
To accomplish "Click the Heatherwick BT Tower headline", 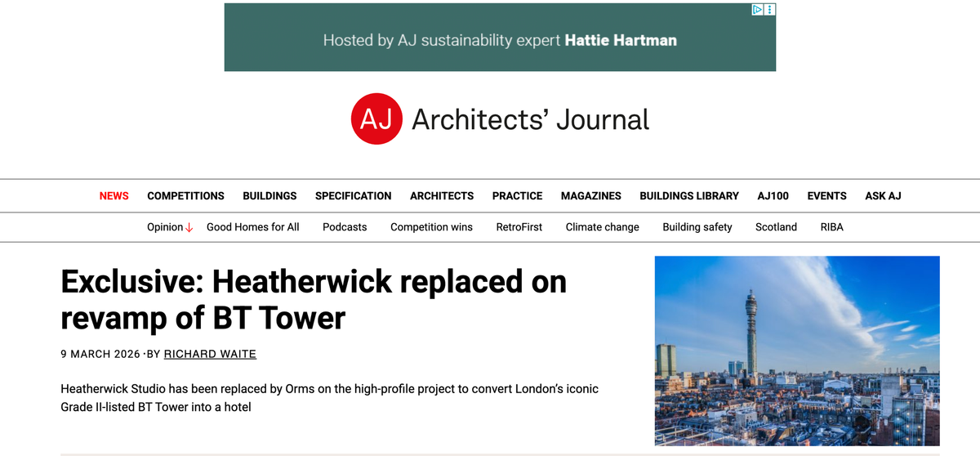I will [314, 299].
